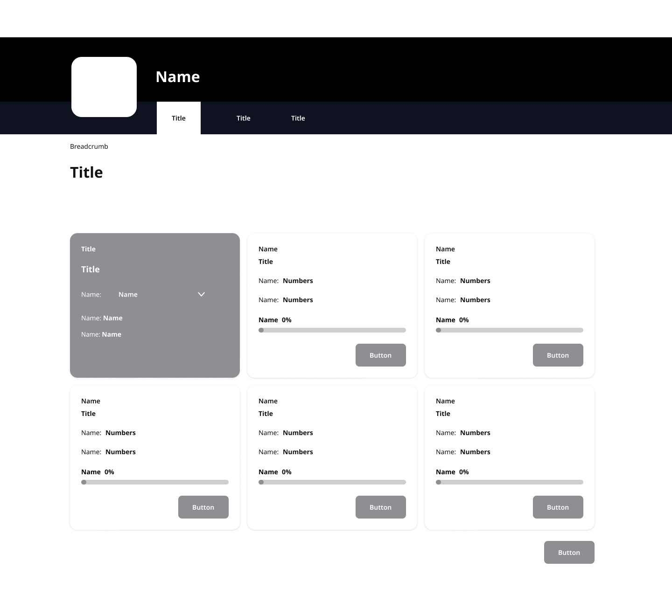
Task: Select the active white-highlighted Title tab
Action: [x=179, y=118]
